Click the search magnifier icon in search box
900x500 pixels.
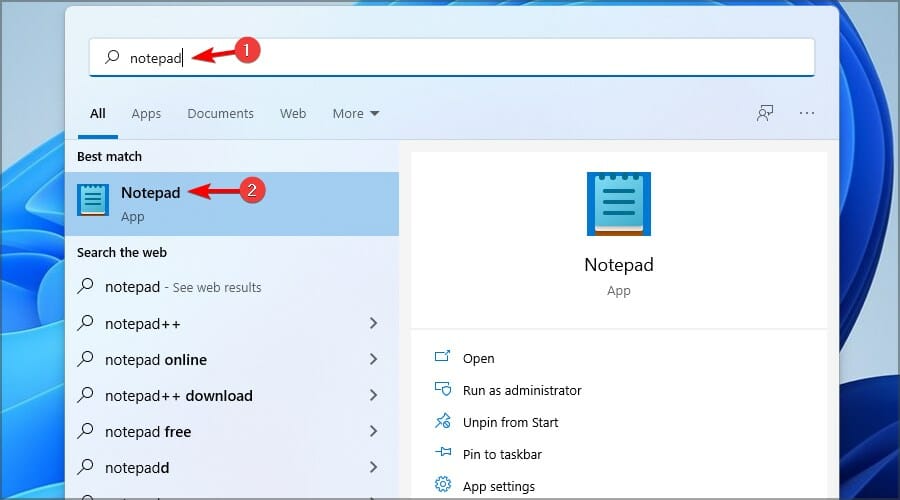click(112, 57)
